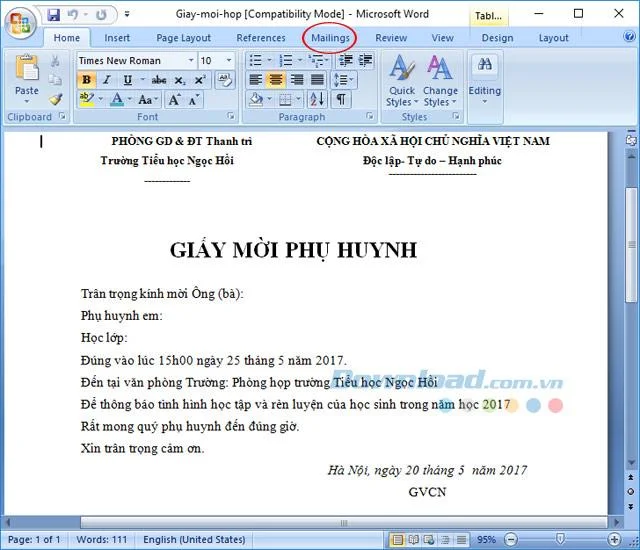Grow font size
640x550 pixels.
click(x=174, y=99)
